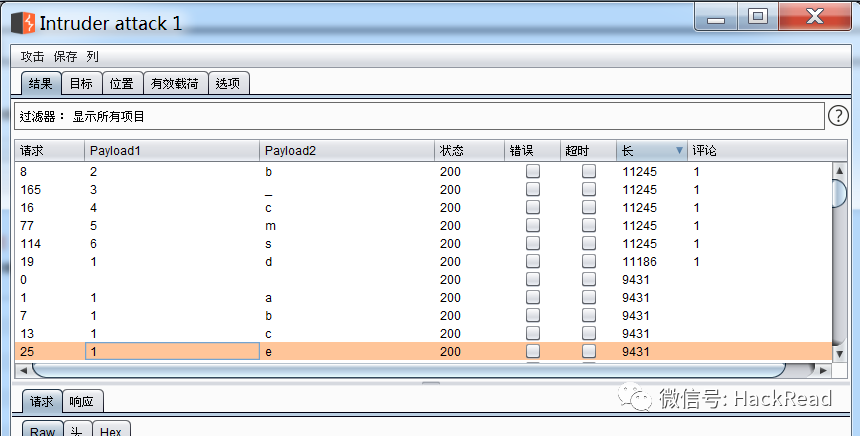Toggle 错误 checkbox for request 0

pyautogui.click(x=533, y=279)
